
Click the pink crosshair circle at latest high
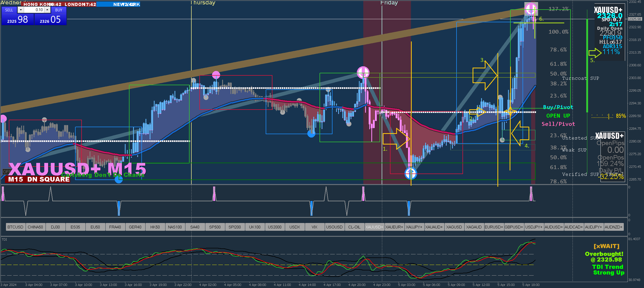(531, 9)
